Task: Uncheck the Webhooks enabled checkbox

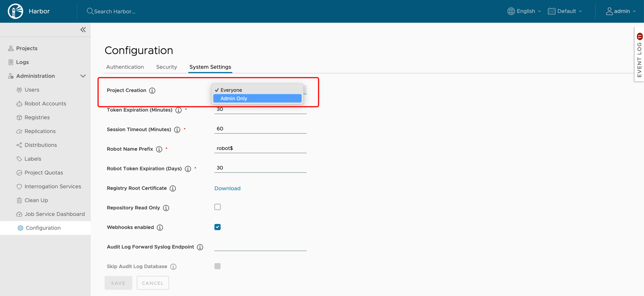Action: click(x=217, y=227)
